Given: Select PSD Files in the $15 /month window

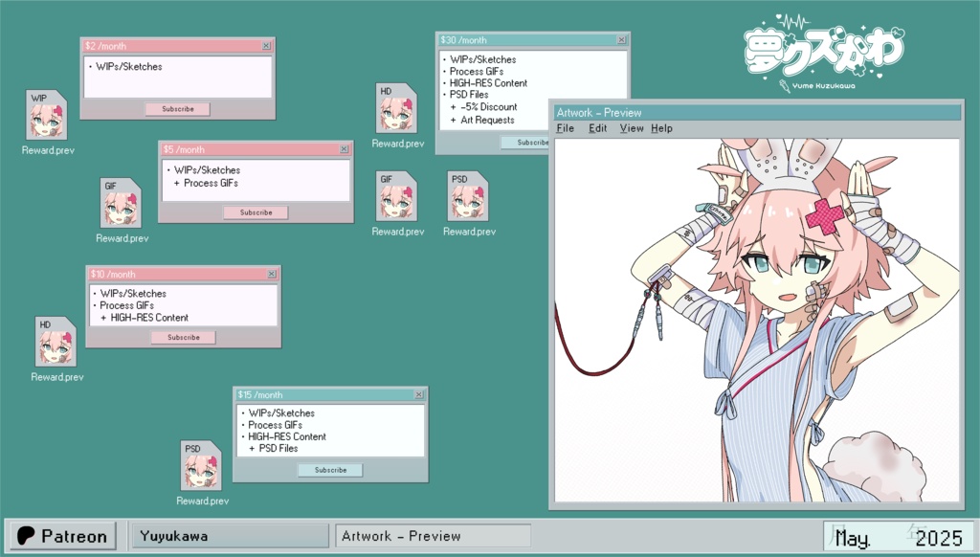Looking at the screenshot, I should (x=278, y=448).
